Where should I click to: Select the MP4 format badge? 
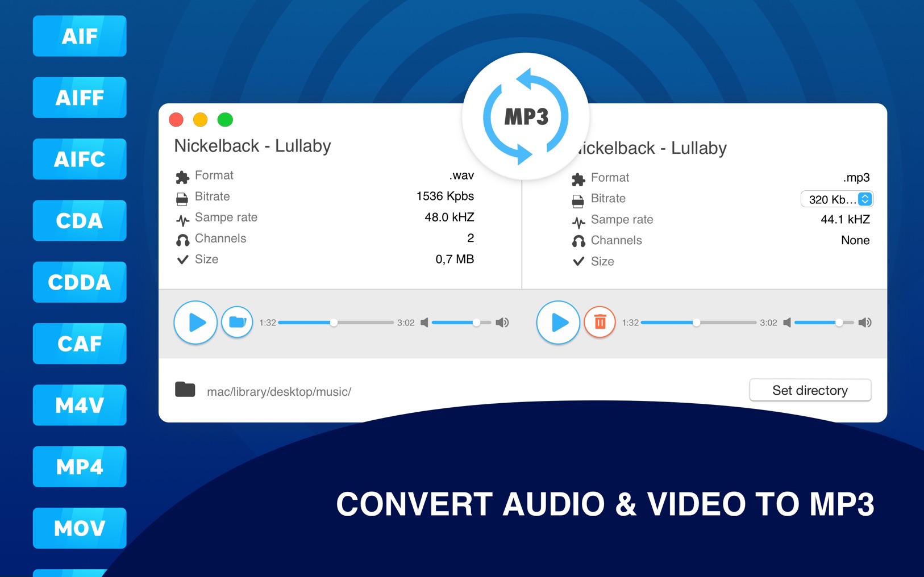(x=80, y=467)
